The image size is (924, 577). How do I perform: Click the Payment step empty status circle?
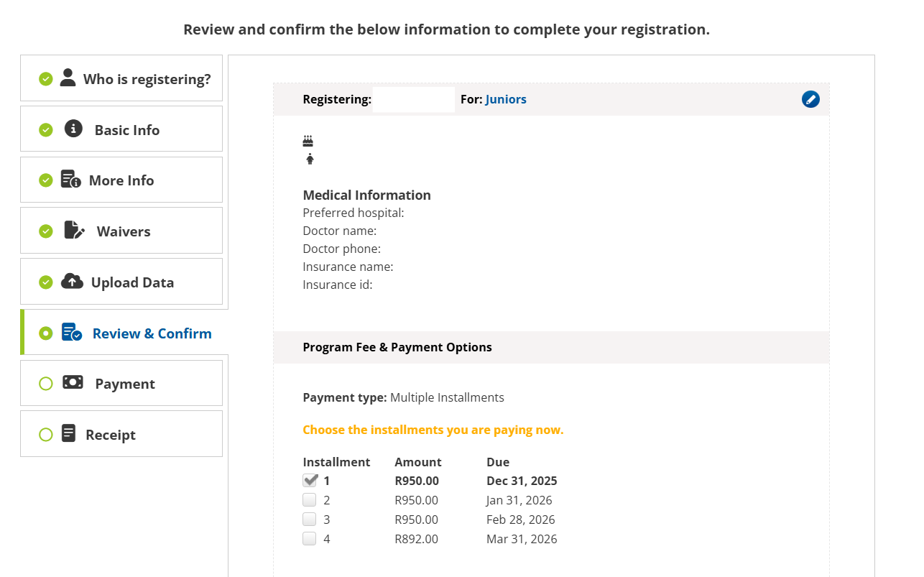point(46,384)
